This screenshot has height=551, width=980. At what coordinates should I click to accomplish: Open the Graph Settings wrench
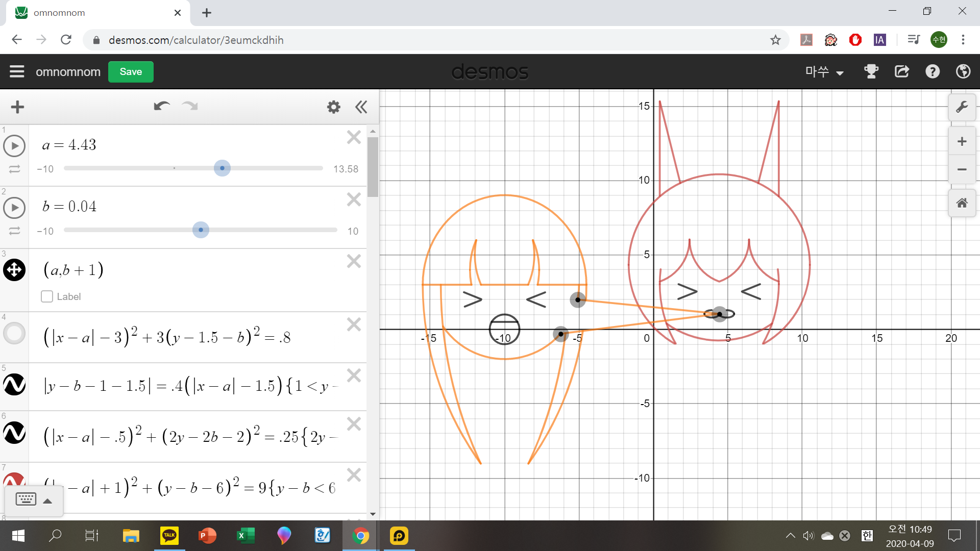click(962, 107)
